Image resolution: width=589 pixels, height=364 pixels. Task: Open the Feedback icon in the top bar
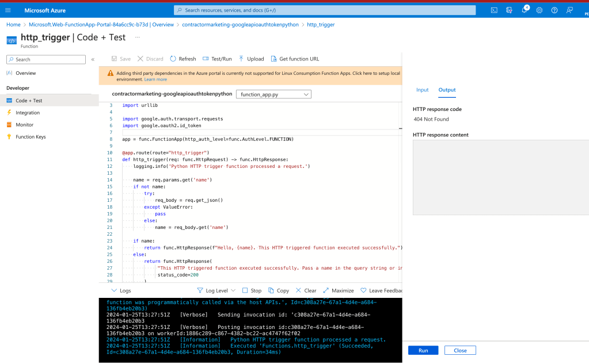pos(569,10)
